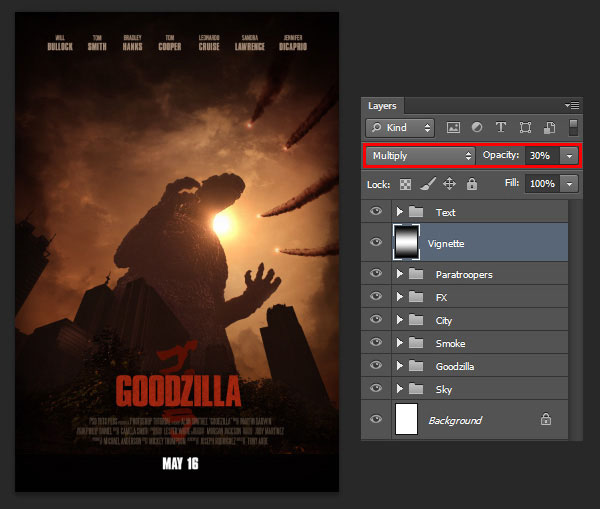Click the Fill label
600x509 pixels.
tap(512, 183)
